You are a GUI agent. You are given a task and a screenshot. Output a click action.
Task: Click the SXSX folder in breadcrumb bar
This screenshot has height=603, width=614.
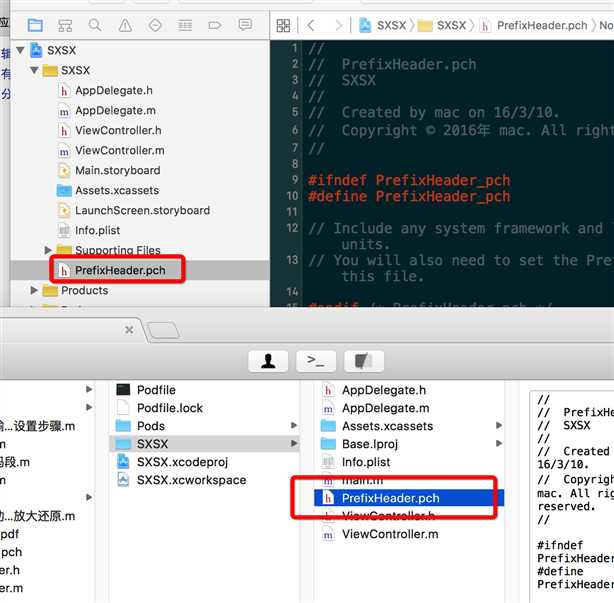click(442, 25)
